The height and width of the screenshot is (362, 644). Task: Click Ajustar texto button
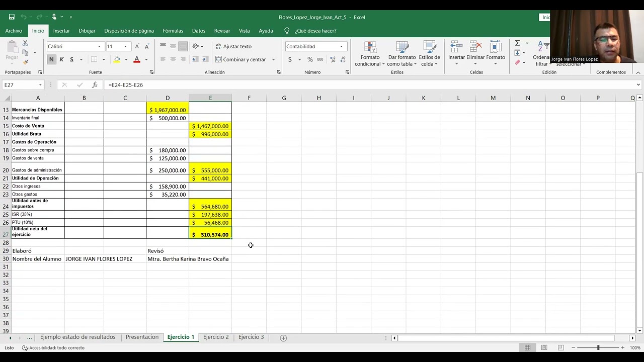[x=233, y=46]
